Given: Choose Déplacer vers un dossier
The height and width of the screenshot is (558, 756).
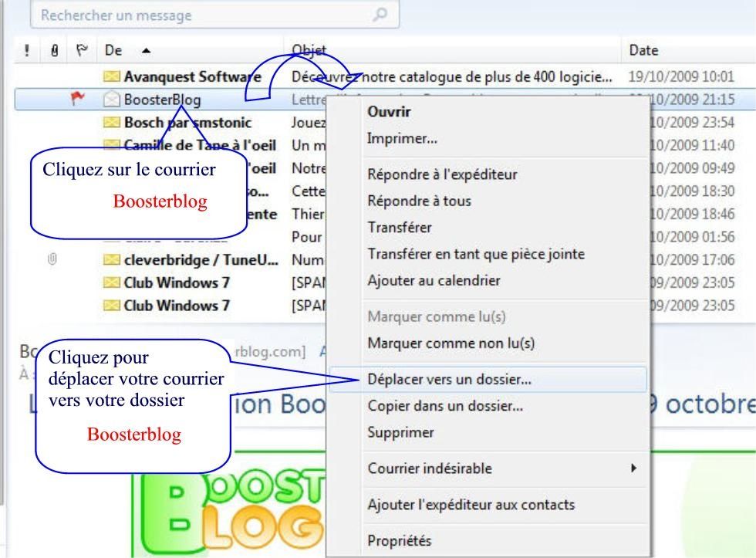Looking at the screenshot, I should pyautogui.click(x=449, y=379).
